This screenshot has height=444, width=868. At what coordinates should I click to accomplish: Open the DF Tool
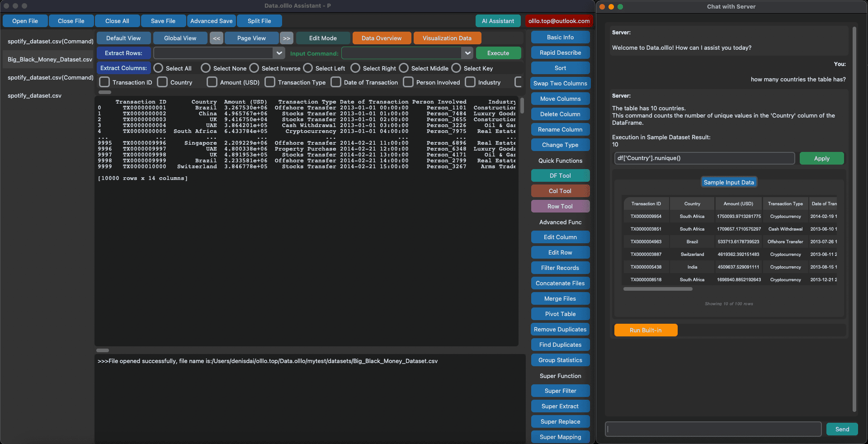coord(560,175)
